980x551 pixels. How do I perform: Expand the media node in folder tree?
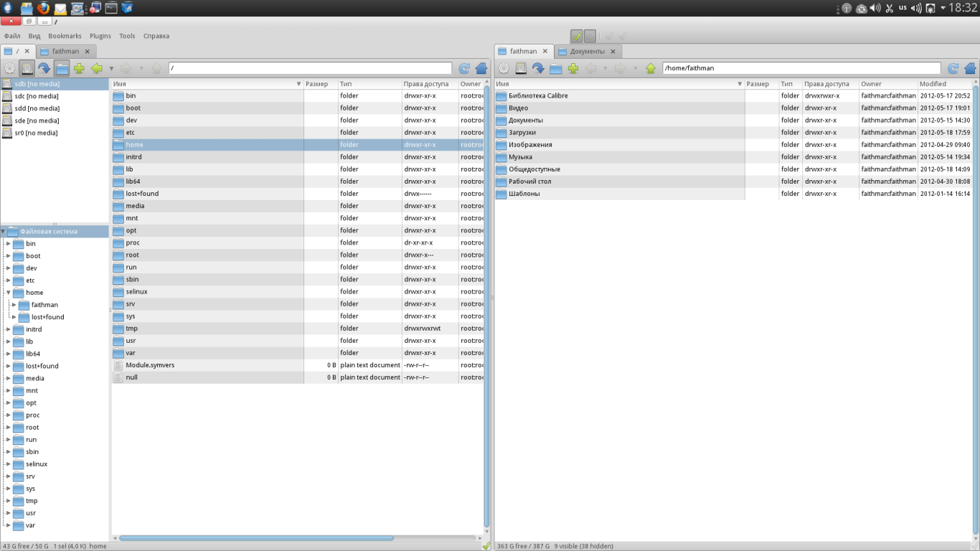tap(9, 378)
